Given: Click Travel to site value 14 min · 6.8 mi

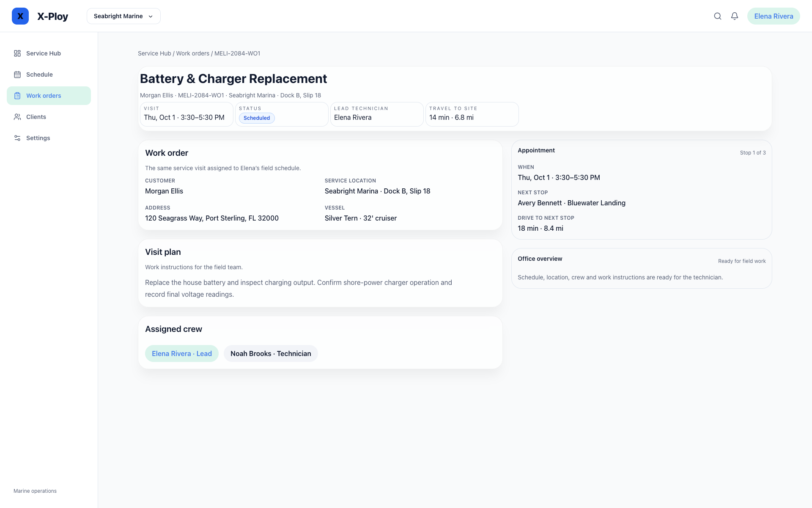Looking at the screenshot, I should [451, 118].
